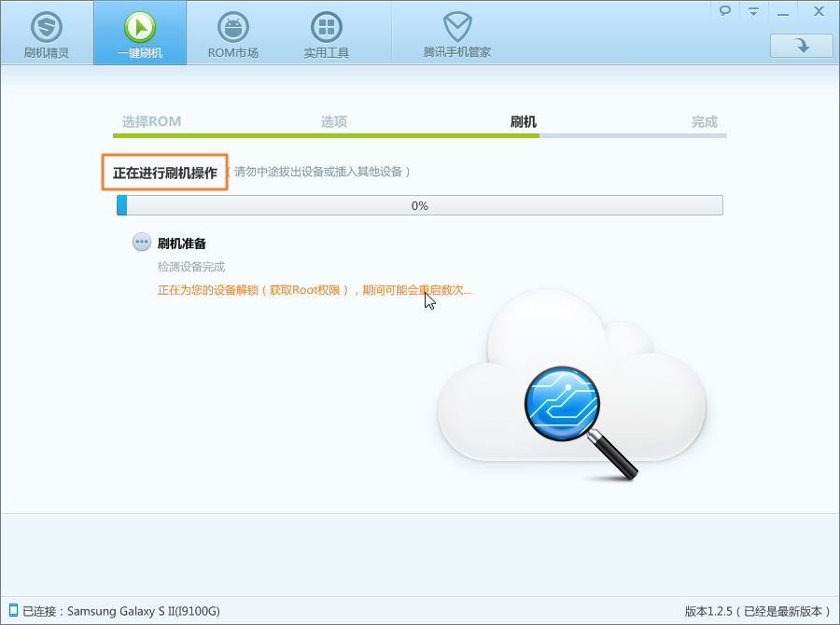Click the orange Root unlock status message
This screenshot has width=840, height=625.
[x=315, y=290]
